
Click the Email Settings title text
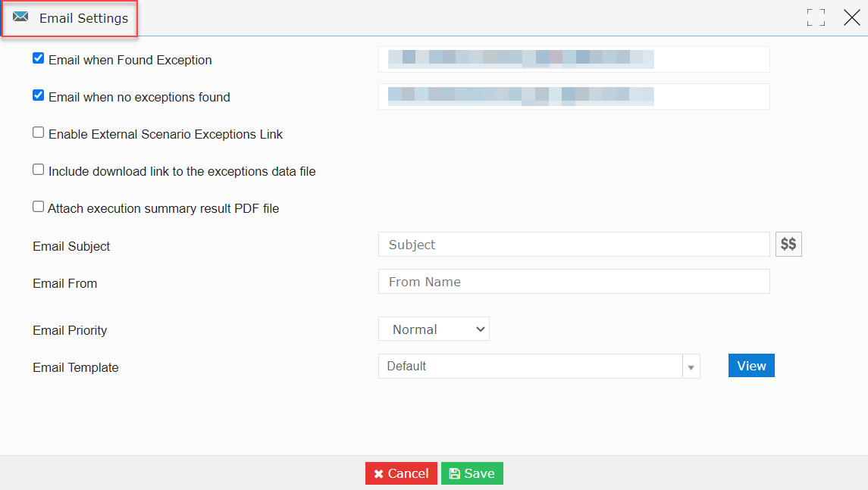pyautogui.click(x=83, y=18)
